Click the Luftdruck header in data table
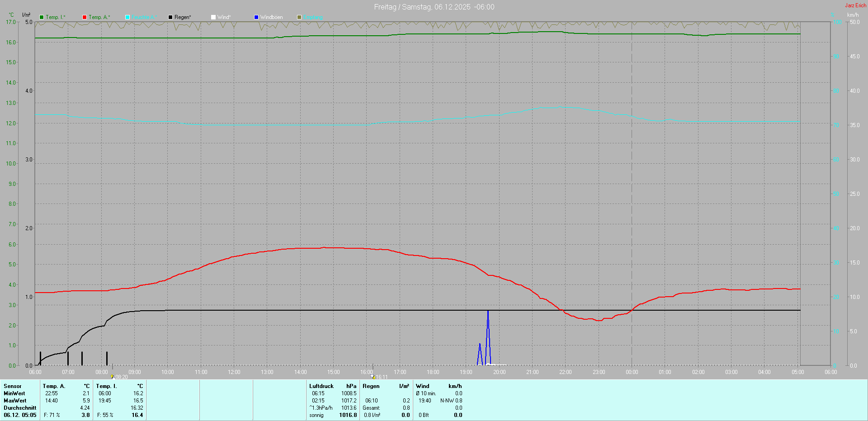868x421 pixels. pyautogui.click(x=321, y=386)
